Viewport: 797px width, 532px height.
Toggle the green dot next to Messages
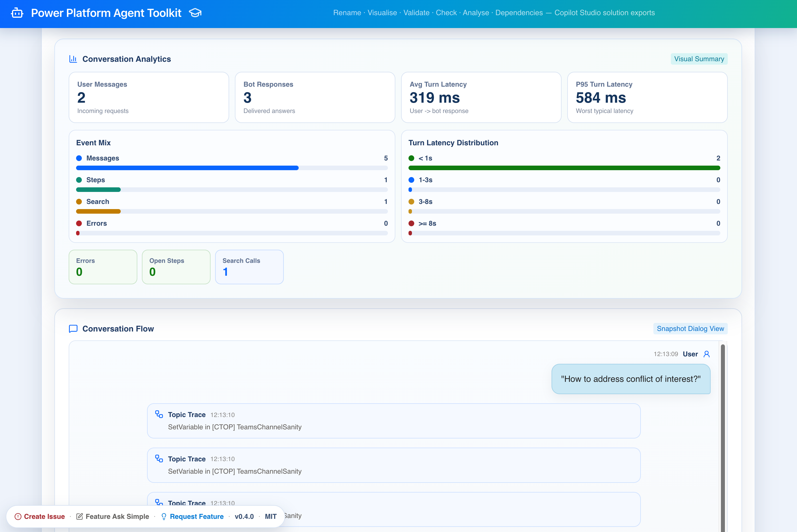79,158
